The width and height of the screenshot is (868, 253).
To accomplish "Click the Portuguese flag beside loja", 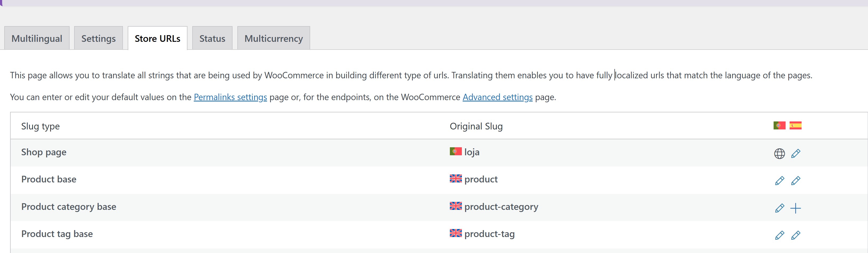I will click(x=455, y=151).
